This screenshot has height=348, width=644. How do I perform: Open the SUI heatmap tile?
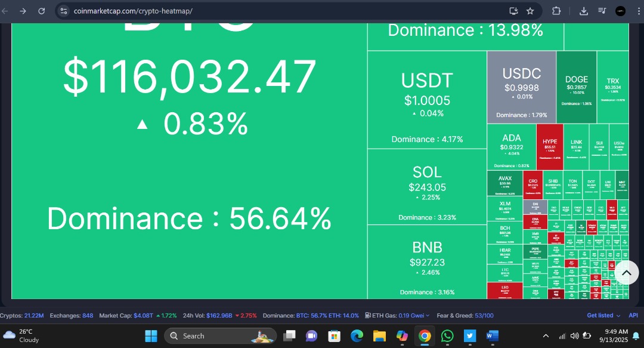(x=599, y=147)
